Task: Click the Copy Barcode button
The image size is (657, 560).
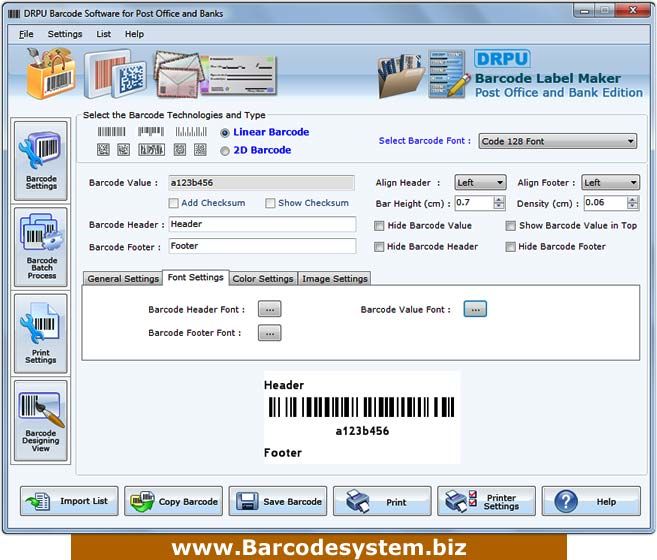Action: [x=173, y=501]
